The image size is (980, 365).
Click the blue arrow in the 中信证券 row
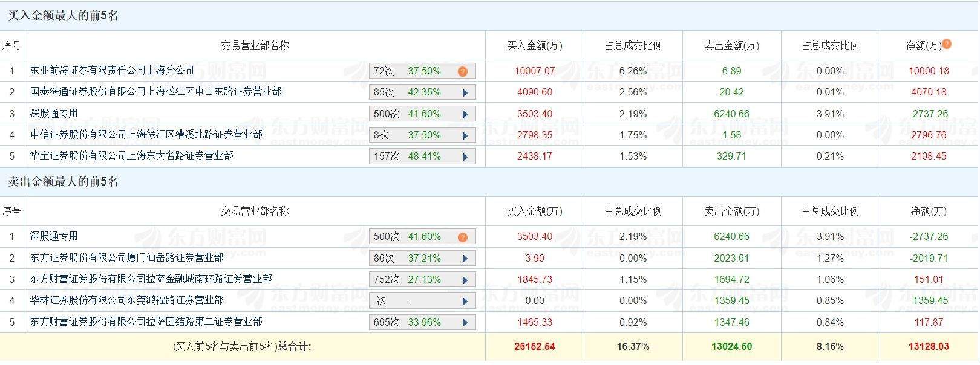coord(465,135)
